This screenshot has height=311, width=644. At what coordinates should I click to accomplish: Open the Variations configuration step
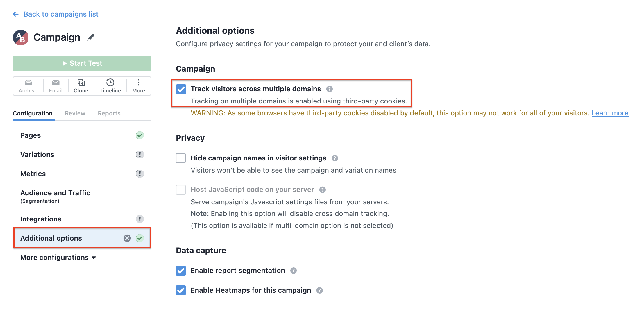click(82, 155)
